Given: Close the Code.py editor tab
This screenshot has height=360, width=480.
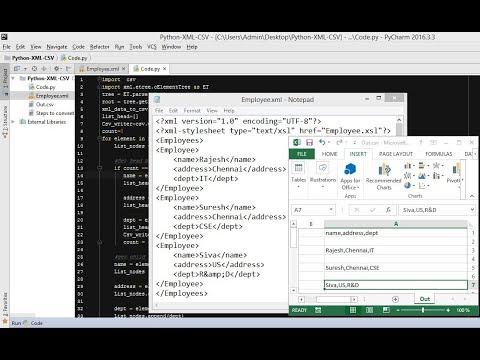Looking at the screenshot, I should click(x=164, y=69).
